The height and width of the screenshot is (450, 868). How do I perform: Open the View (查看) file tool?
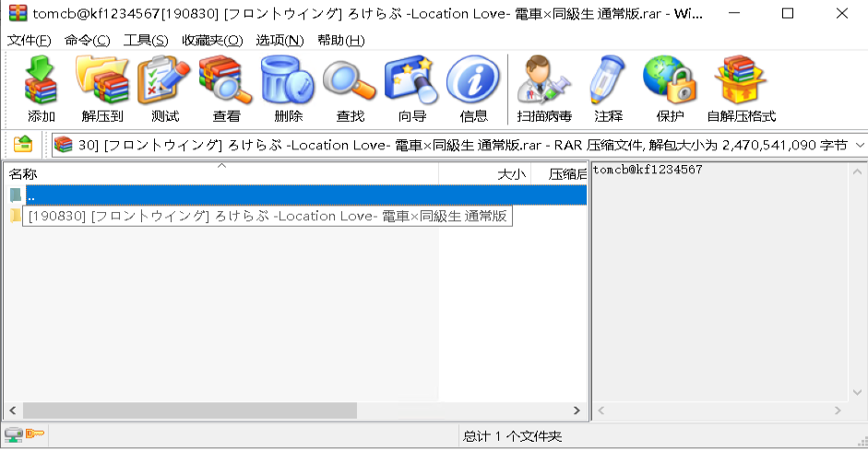coord(226,89)
